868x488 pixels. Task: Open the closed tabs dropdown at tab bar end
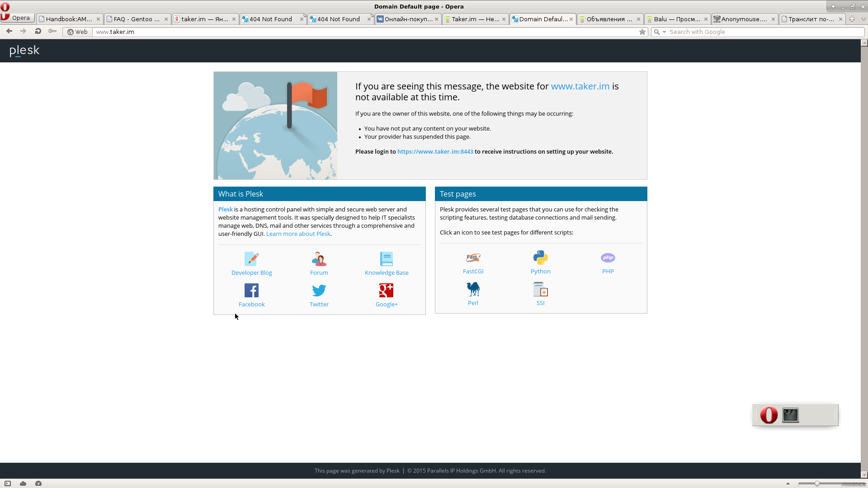point(863,19)
